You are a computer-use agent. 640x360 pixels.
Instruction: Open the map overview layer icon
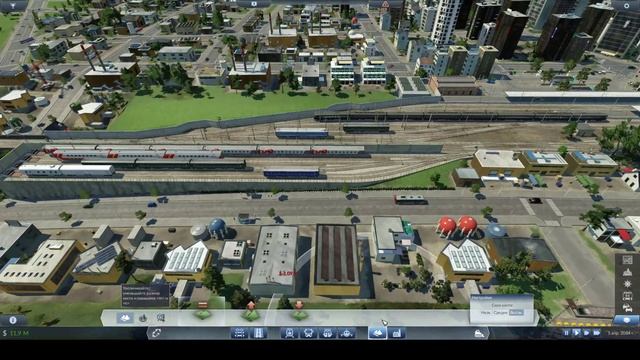627,260
